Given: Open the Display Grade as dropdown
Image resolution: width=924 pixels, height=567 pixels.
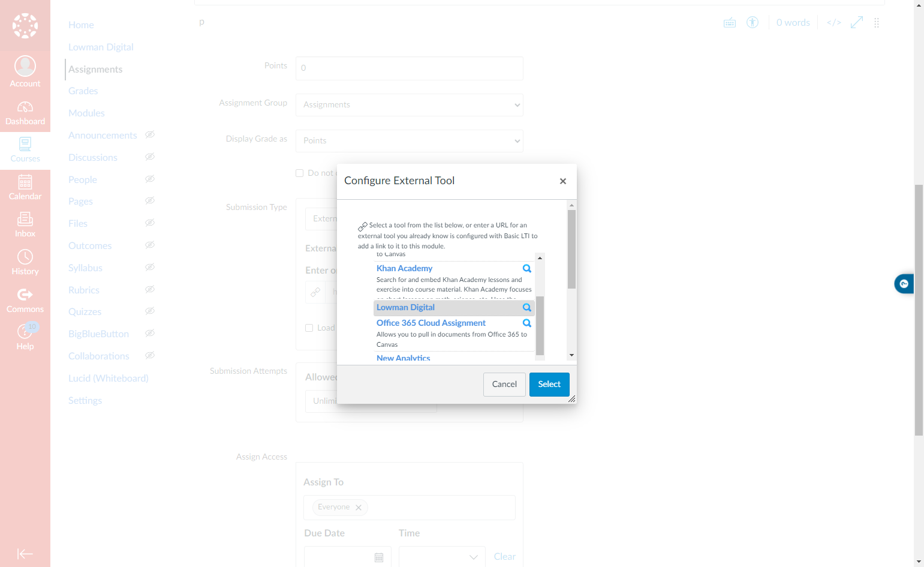Looking at the screenshot, I should coord(410,141).
